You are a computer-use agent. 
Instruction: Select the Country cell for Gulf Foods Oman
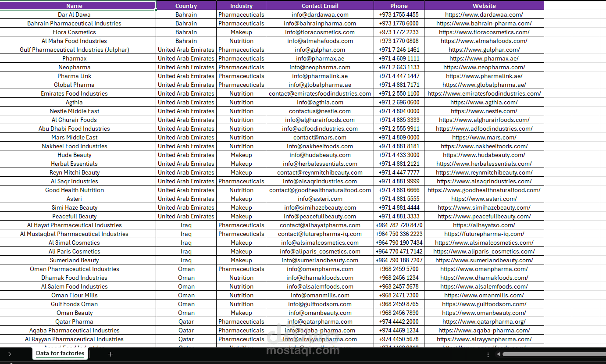186,304
